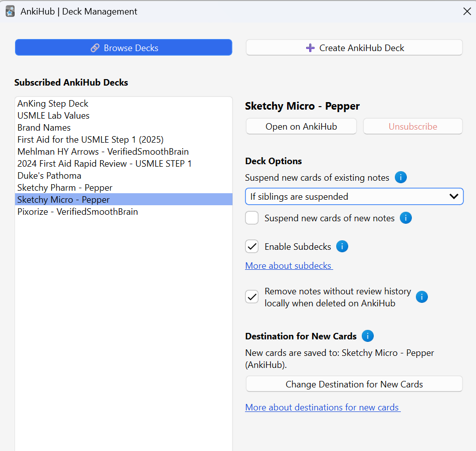
Task: Click the Browse Decks button
Action: coord(124,48)
